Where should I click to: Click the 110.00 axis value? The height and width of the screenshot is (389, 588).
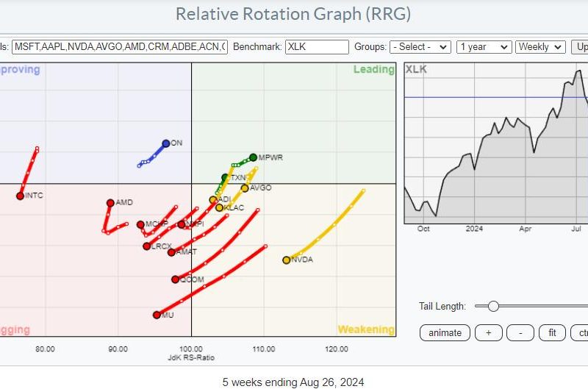click(264, 349)
